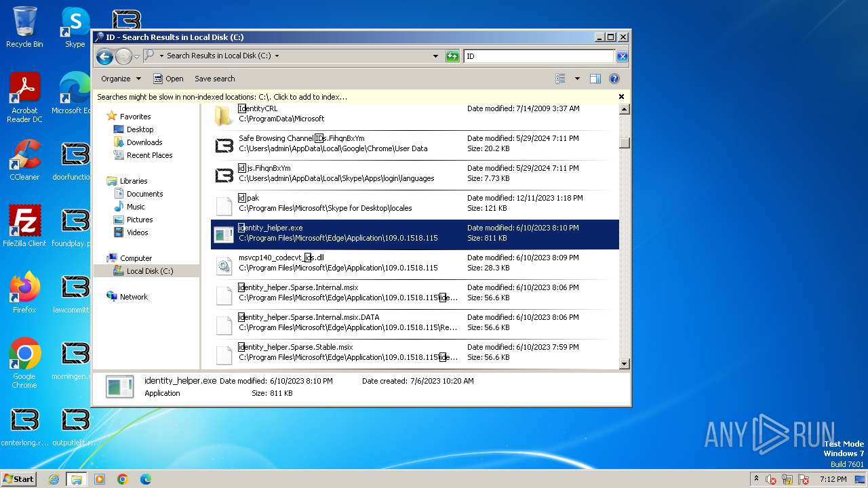This screenshot has height=488, width=868.
Task: Click the Open toolbar button
Action: [x=168, y=79]
